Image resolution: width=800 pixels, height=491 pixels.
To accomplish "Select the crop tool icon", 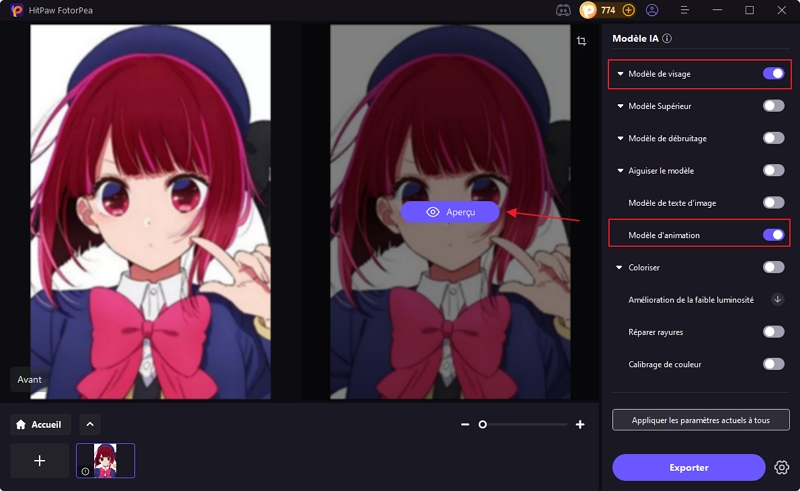I will tap(581, 41).
